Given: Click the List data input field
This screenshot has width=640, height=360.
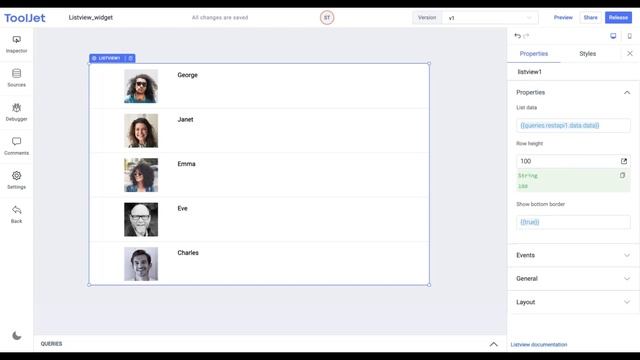Looking at the screenshot, I should 573,125.
